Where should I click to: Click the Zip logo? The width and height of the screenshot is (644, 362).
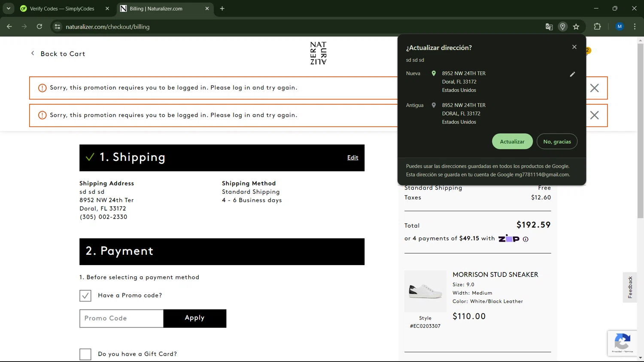click(x=509, y=238)
